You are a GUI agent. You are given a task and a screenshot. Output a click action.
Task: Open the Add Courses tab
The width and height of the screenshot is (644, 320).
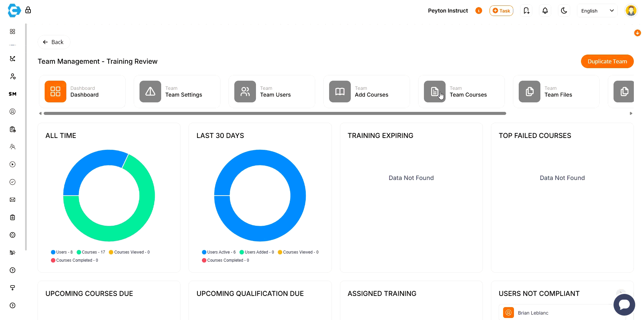(x=366, y=92)
